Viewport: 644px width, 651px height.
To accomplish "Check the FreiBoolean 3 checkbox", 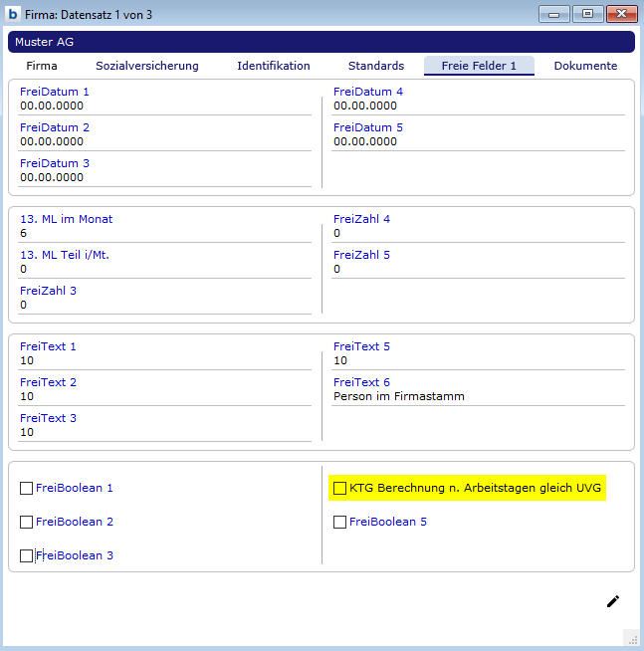I will [x=27, y=556].
